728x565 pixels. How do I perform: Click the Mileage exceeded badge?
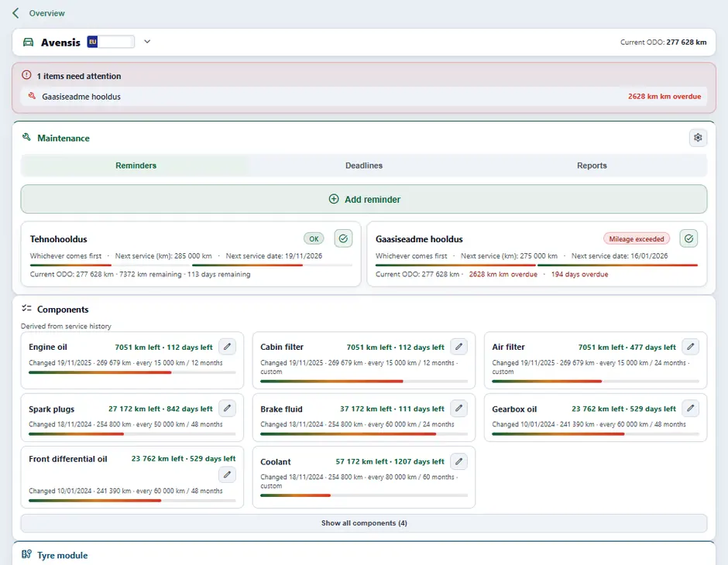(x=637, y=239)
